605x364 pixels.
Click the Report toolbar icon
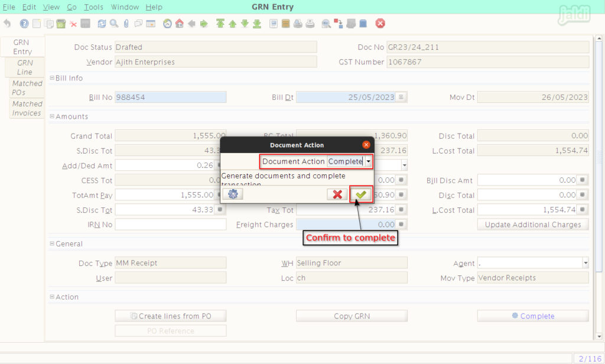click(x=273, y=24)
